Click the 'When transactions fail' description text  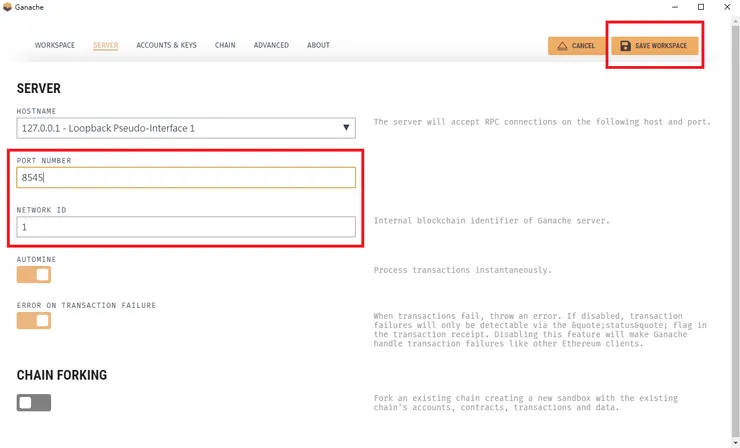540,330
